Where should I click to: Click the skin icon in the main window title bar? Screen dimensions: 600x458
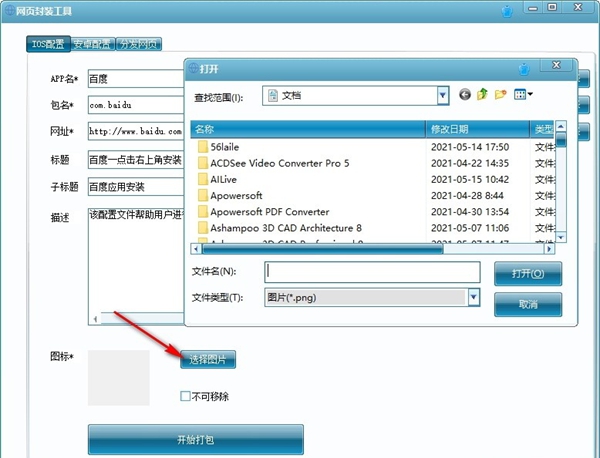tap(507, 11)
